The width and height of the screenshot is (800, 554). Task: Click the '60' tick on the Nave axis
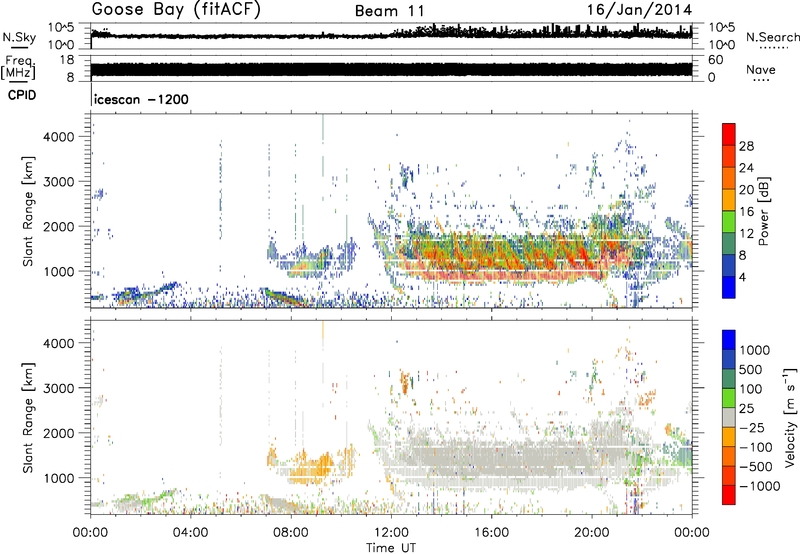click(x=715, y=60)
